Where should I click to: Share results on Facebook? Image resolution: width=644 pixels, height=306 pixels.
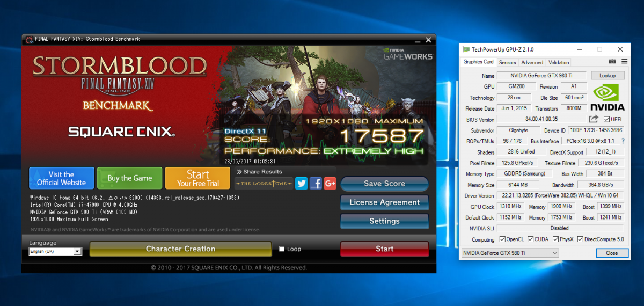(x=316, y=184)
